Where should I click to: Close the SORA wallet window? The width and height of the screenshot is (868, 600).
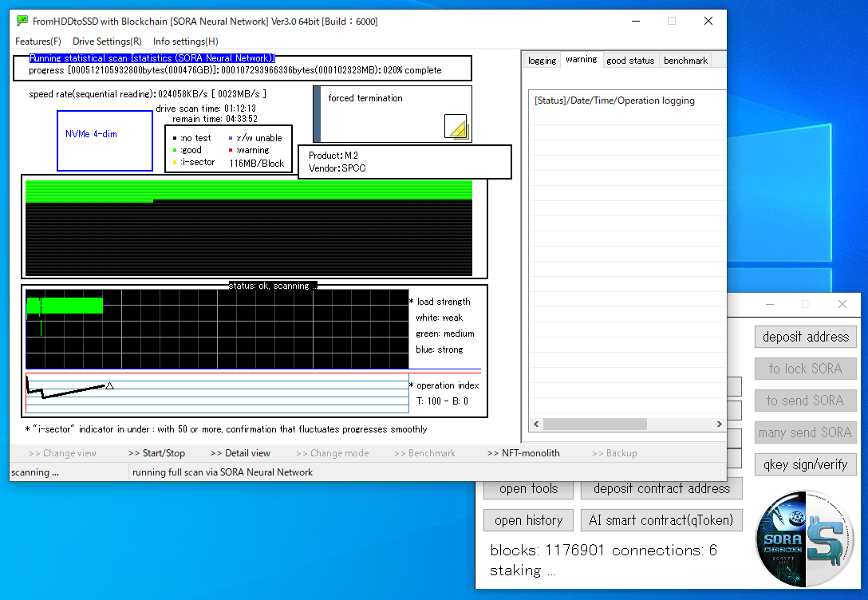842,304
